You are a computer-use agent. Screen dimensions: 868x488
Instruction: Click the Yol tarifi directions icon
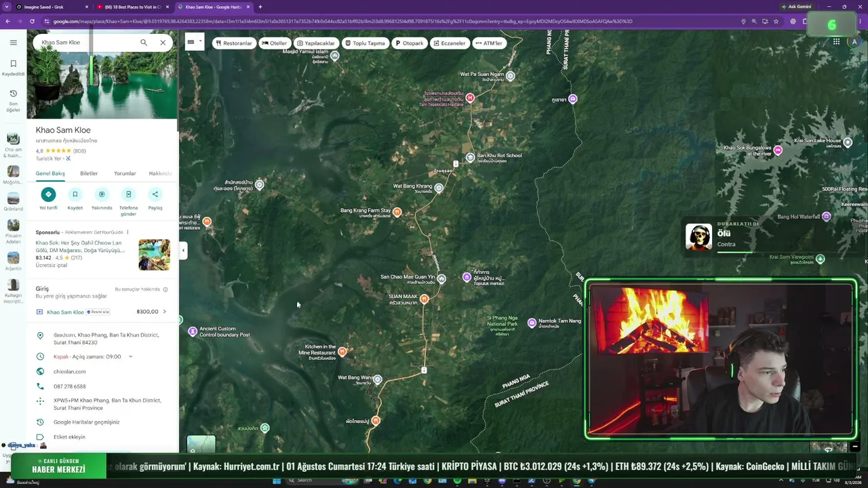(x=48, y=195)
